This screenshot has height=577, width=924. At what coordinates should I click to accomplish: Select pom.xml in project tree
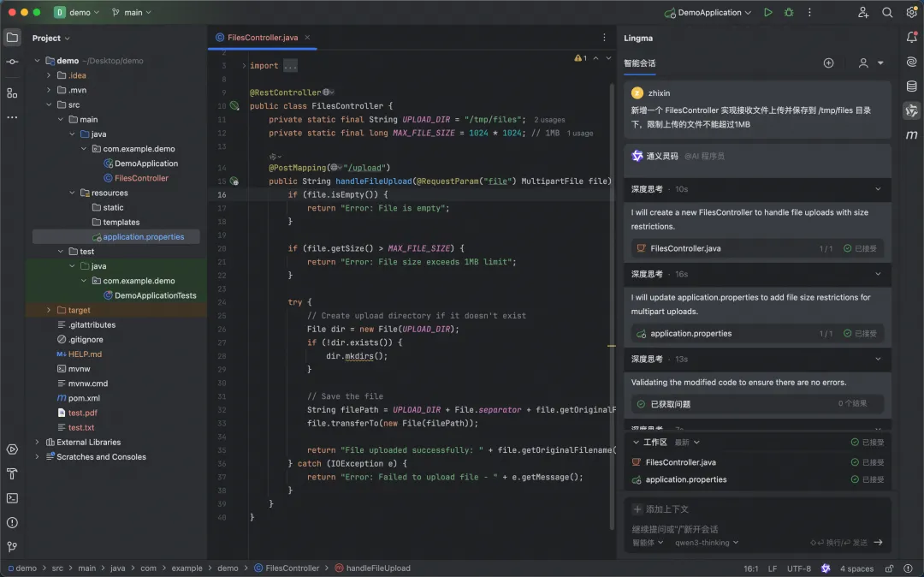(x=84, y=398)
